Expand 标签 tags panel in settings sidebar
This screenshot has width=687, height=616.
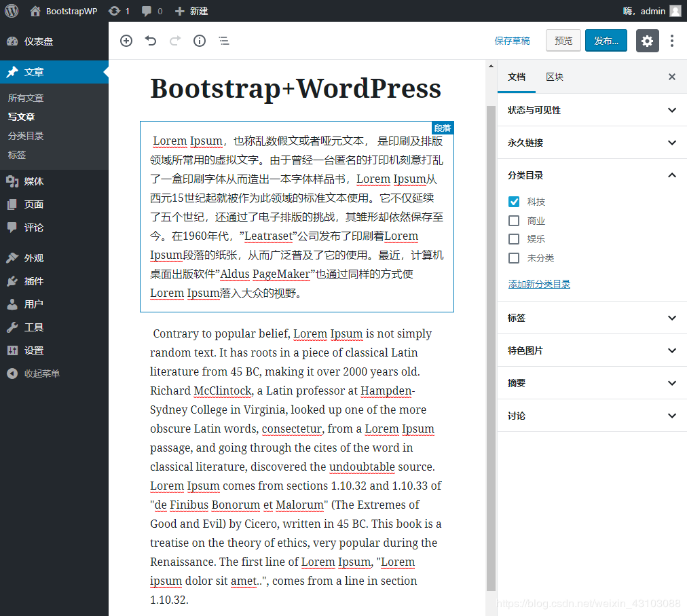[x=592, y=318]
